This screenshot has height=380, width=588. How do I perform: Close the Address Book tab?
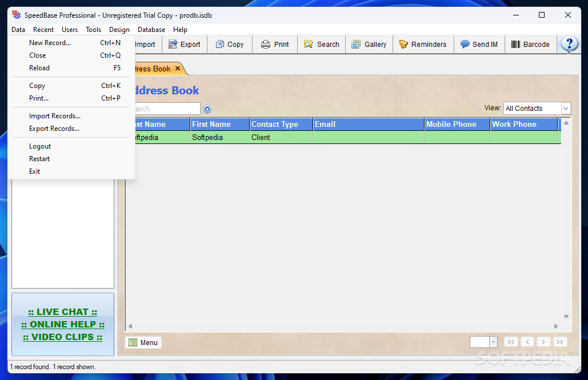click(178, 68)
